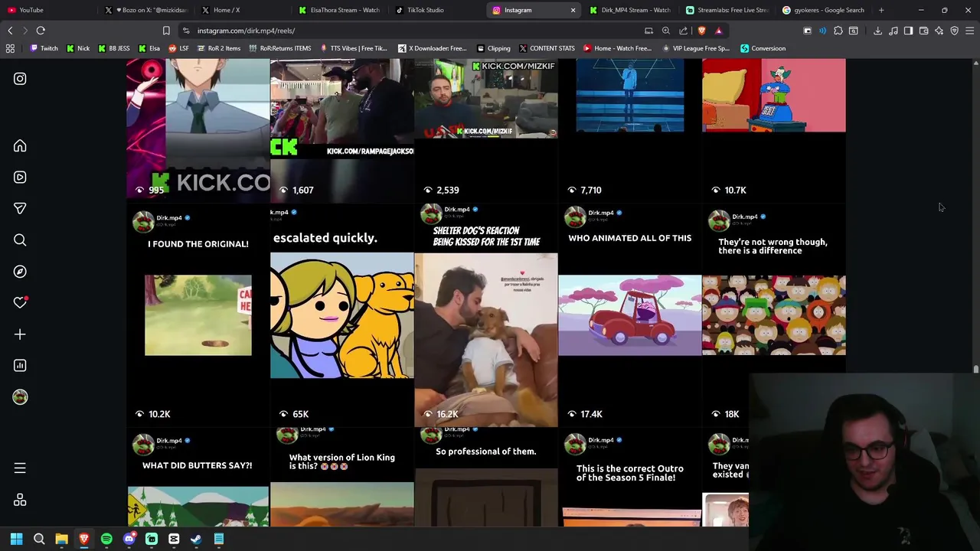The image size is (980, 551).
Task: Open Lion King version reel
Action: coord(341,478)
